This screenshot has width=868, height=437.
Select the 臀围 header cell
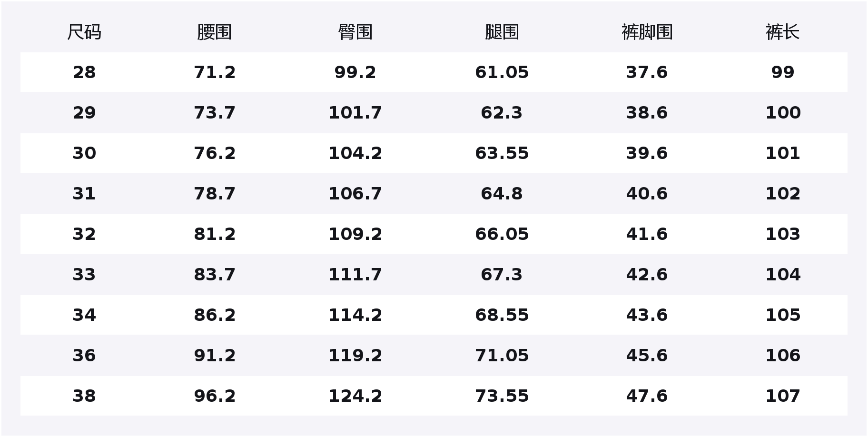[x=355, y=32]
